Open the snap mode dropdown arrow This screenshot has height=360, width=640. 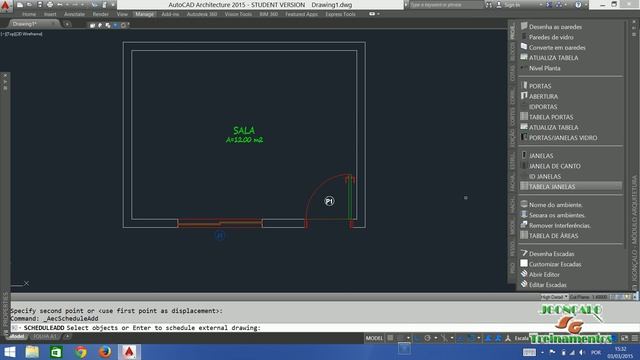(408, 338)
